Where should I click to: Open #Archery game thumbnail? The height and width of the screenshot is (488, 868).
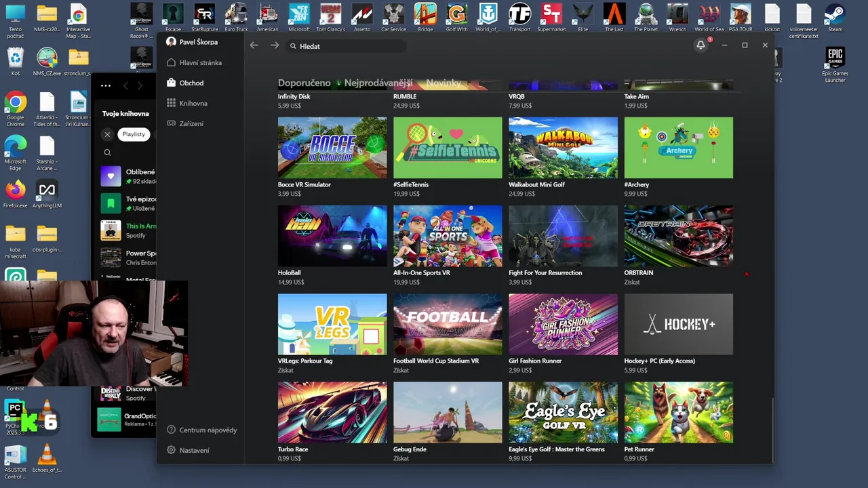click(x=678, y=148)
